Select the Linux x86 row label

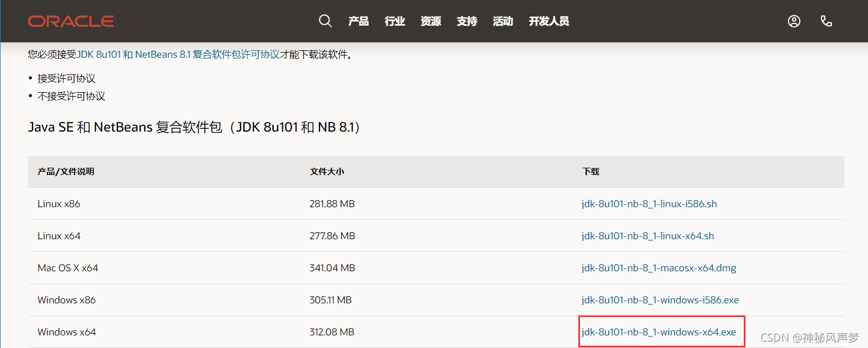tap(59, 204)
